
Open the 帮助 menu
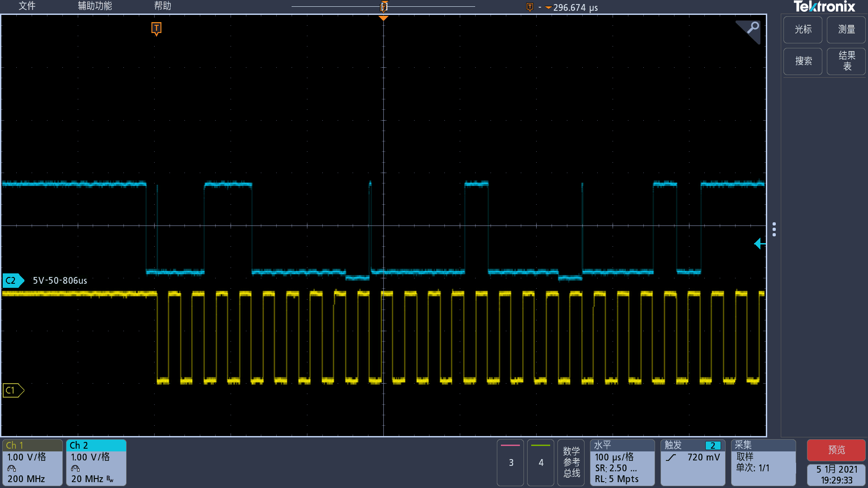pyautogui.click(x=162, y=6)
